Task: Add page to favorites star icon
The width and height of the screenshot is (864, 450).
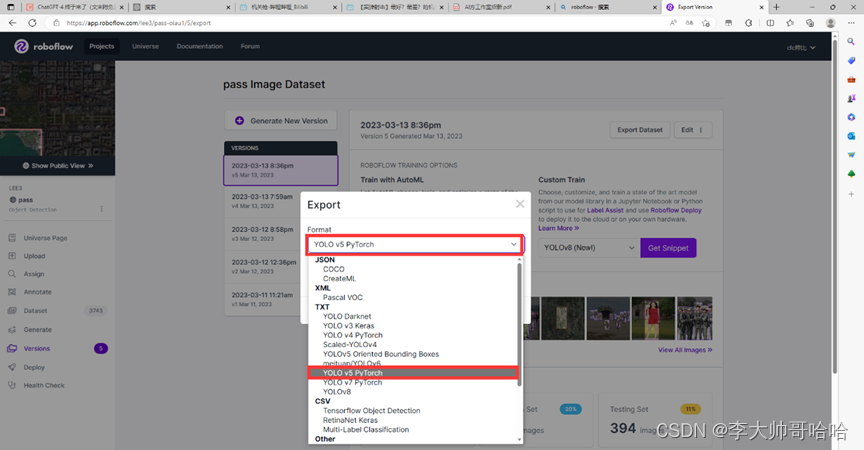Action: pyautogui.click(x=706, y=23)
